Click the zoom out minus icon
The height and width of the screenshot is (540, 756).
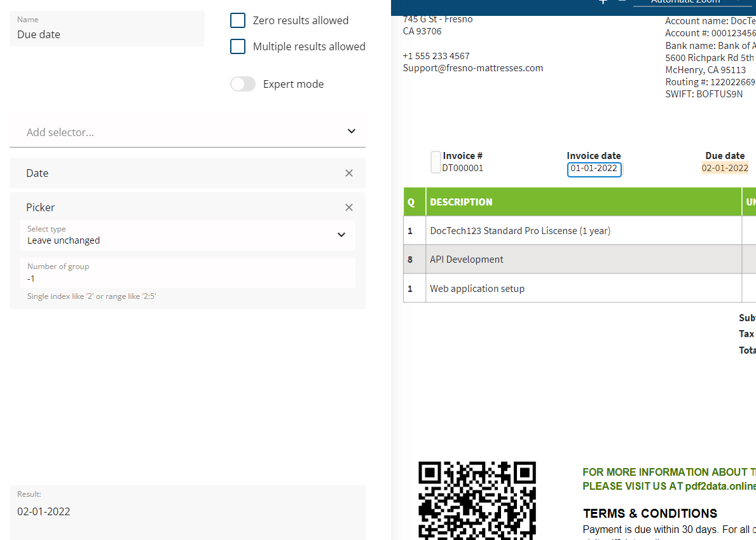coord(622,2)
